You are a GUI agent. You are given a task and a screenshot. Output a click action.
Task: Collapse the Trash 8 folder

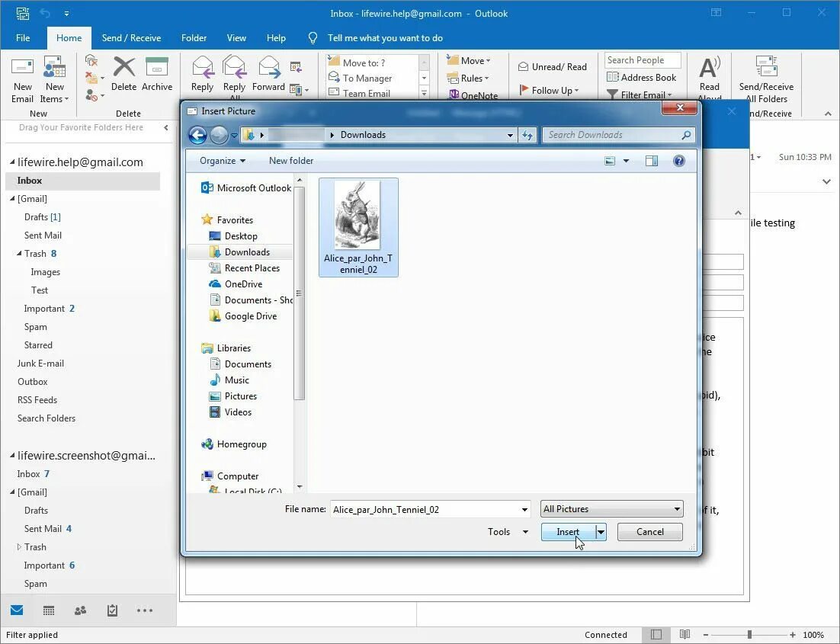point(19,254)
